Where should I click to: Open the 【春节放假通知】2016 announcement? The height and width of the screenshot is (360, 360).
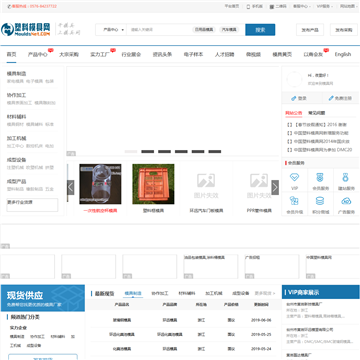point(317,125)
